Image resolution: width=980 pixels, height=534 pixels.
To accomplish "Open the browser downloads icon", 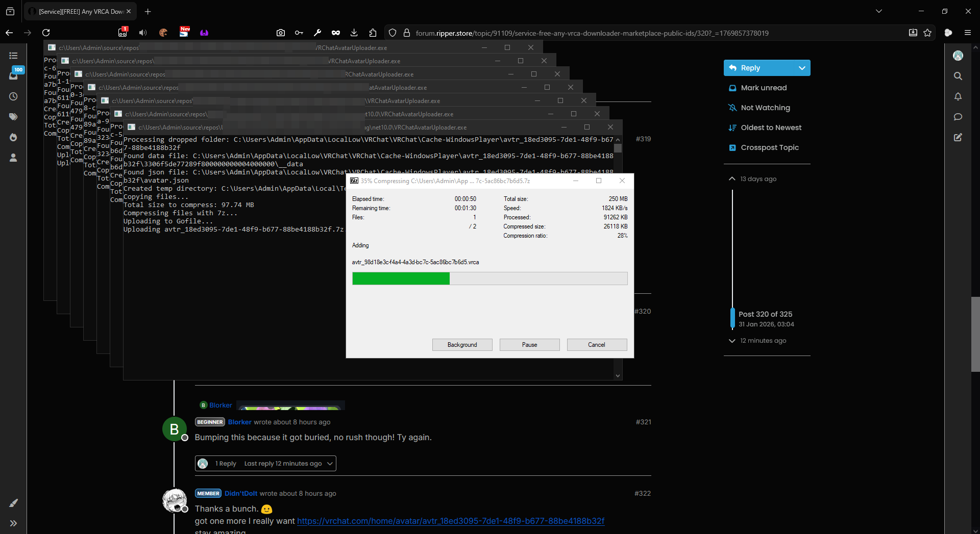I will click(354, 33).
